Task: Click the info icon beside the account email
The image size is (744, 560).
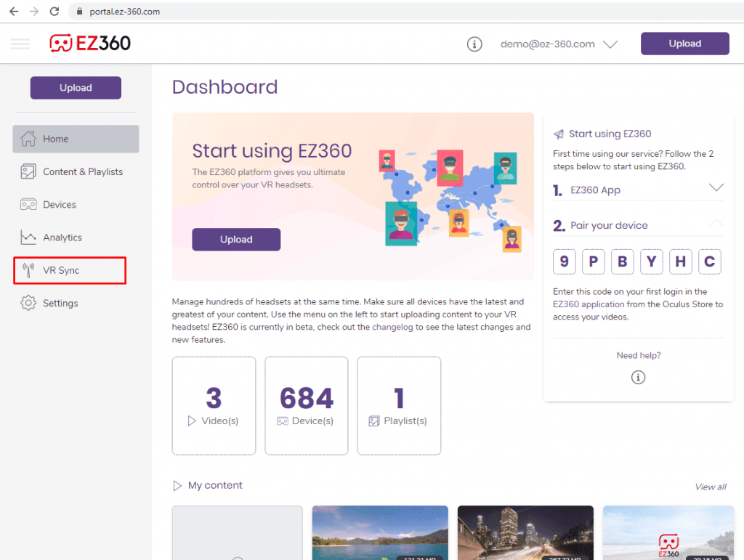Action: click(474, 44)
